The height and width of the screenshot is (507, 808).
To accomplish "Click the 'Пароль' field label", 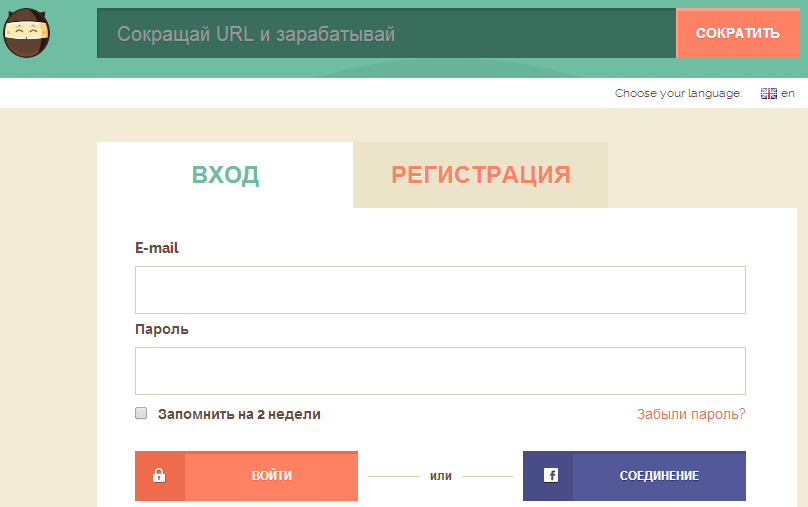I will pos(162,329).
